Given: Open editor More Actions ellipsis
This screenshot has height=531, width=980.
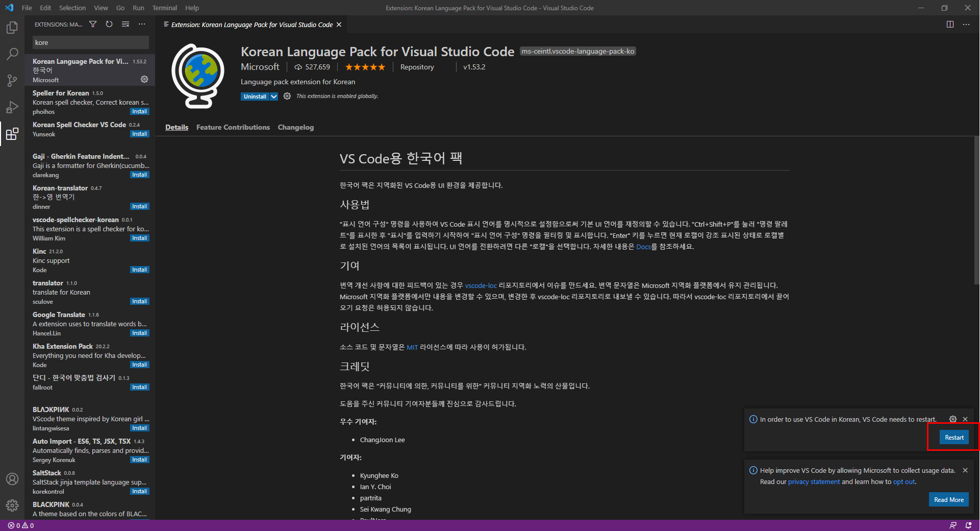Looking at the screenshot, I should tap(966, 24).
